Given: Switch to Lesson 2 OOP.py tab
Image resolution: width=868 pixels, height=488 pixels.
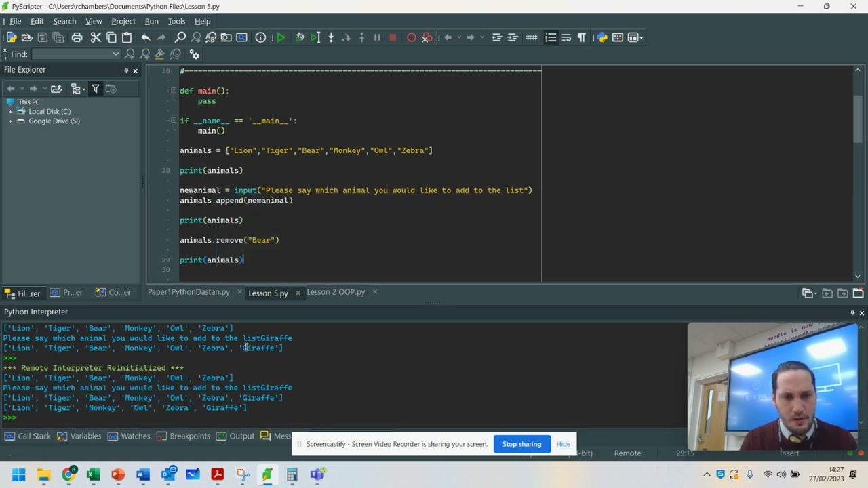Looking at the screenshot, I should (x=336, y=292).
